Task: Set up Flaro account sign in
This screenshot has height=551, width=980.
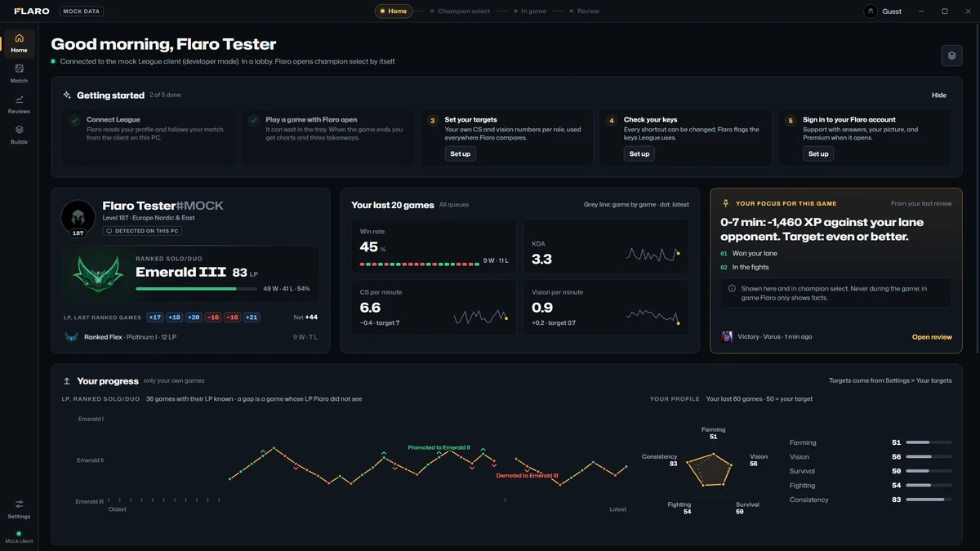Action: [818, 153]
